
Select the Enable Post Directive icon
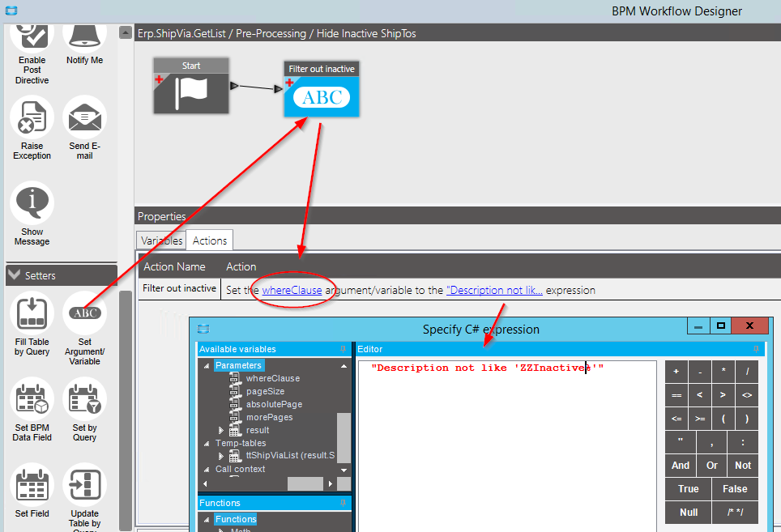pyautogui.click(x=32, y=37)
